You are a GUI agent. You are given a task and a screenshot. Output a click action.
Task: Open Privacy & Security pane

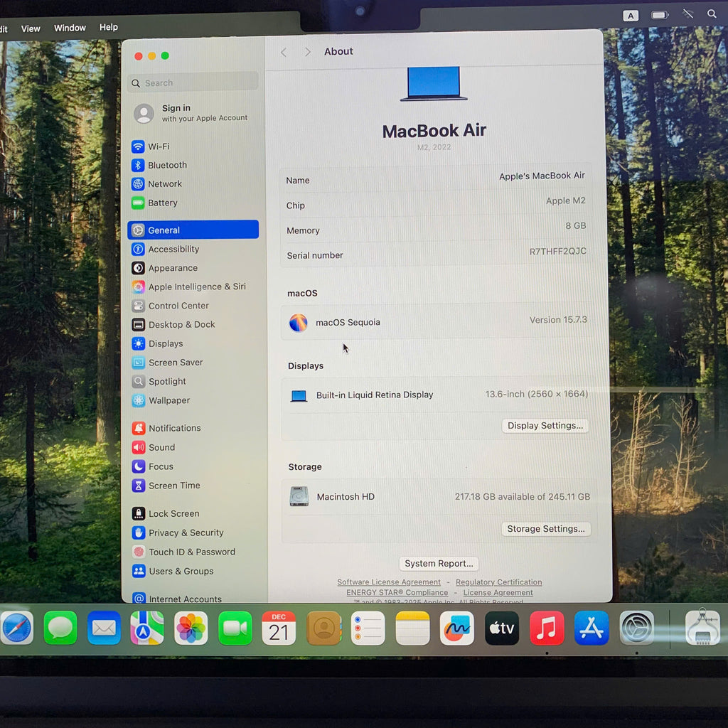[186, 532]
